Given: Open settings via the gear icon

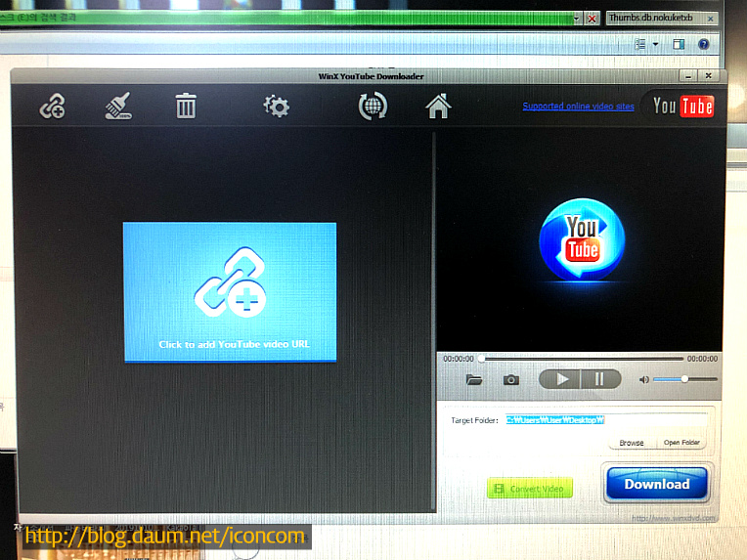Looking at the screenshot, I should (277, 106).
